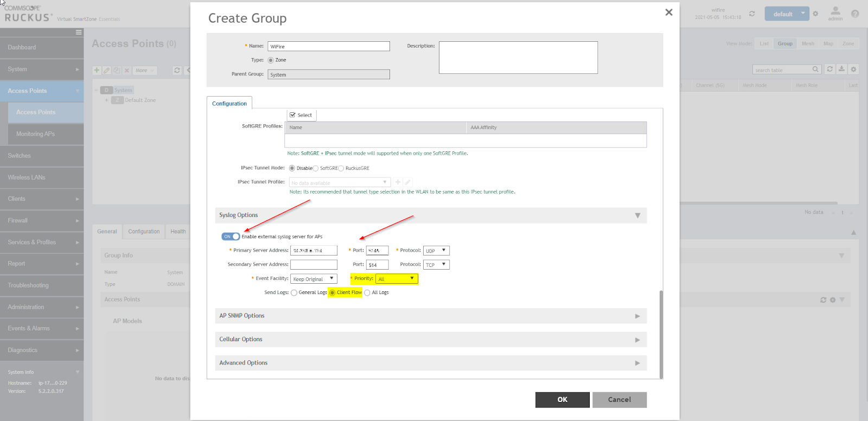Open Dashboard in sidebar
Screen dimensions: 868x421
[x=42, y=47]
